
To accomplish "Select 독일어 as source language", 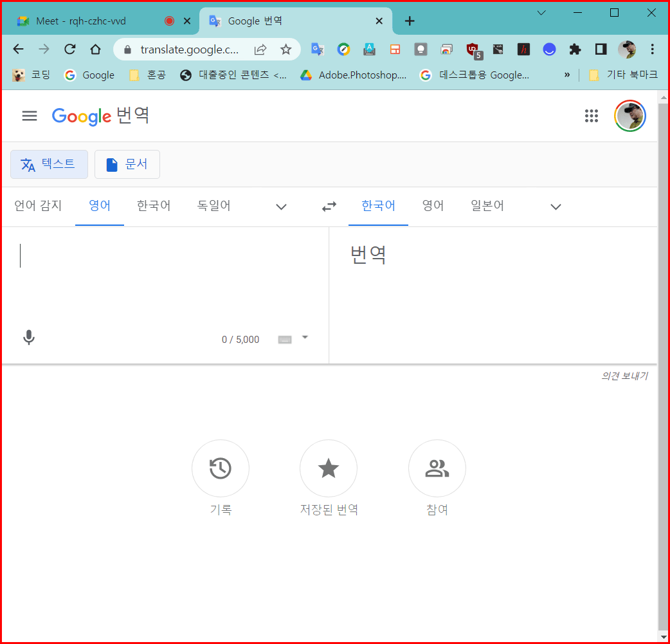I will [x=213, y=206].
